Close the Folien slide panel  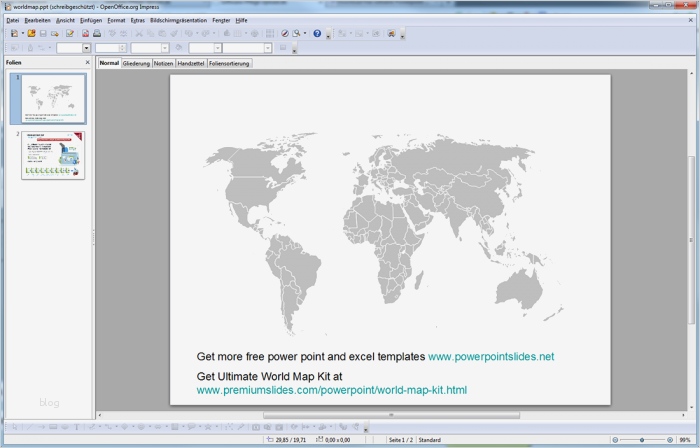[x=87, y=62]
